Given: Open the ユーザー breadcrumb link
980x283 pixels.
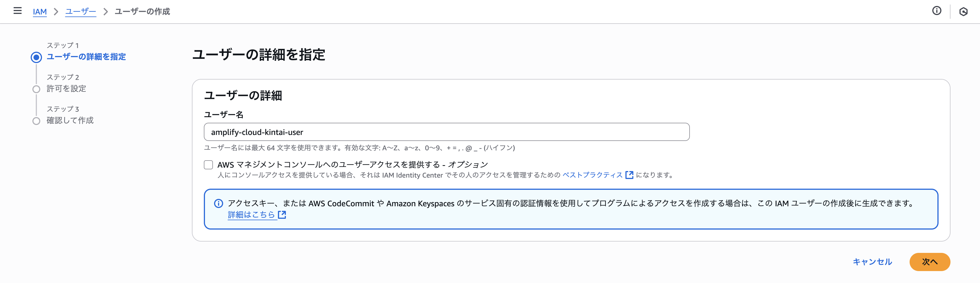Looking at the screenshot, I should point(81,12).
